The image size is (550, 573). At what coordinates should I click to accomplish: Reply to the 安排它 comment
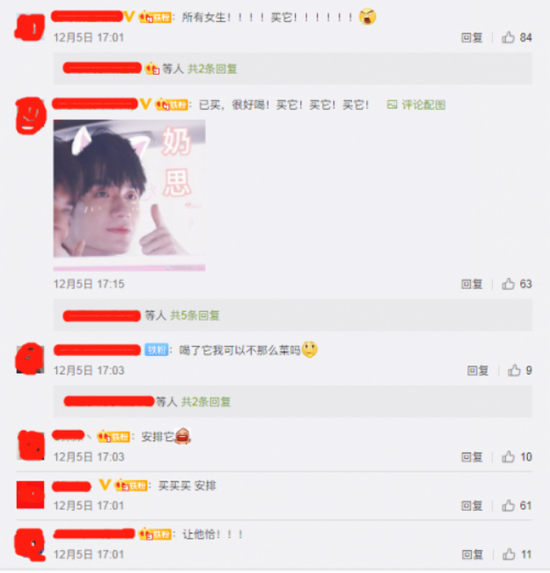tap(472, 457)
